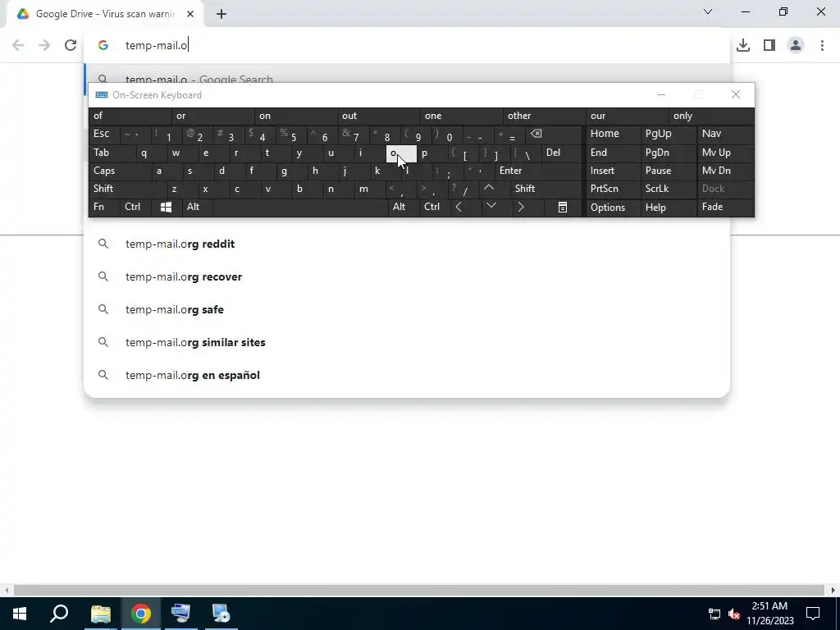Toggle ScrLk key on On-Screen Keyboard
840x630 pixels.
(668, 189)
